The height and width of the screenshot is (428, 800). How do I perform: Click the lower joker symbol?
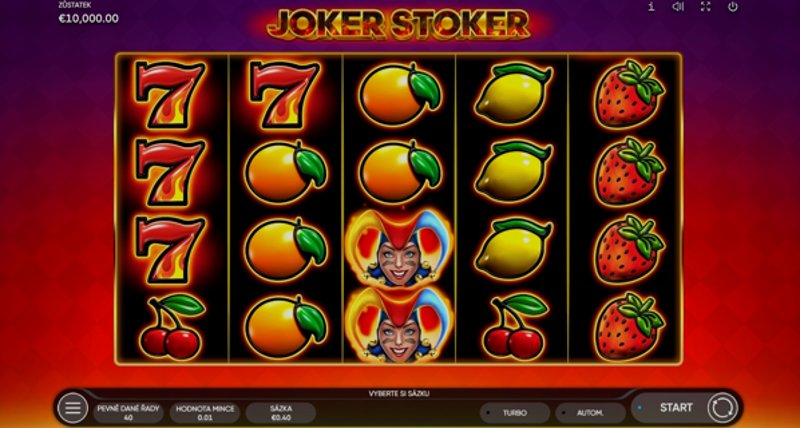pos(399,325)
